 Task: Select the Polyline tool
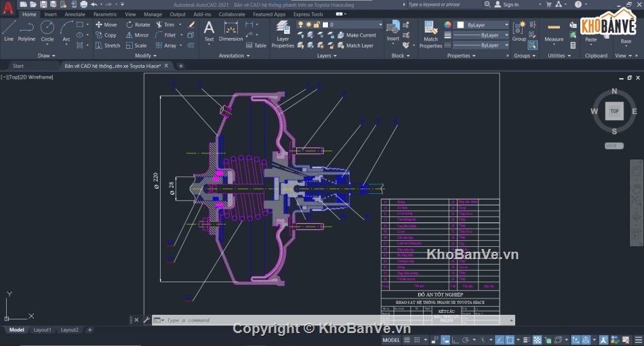(x=26, y=31)
